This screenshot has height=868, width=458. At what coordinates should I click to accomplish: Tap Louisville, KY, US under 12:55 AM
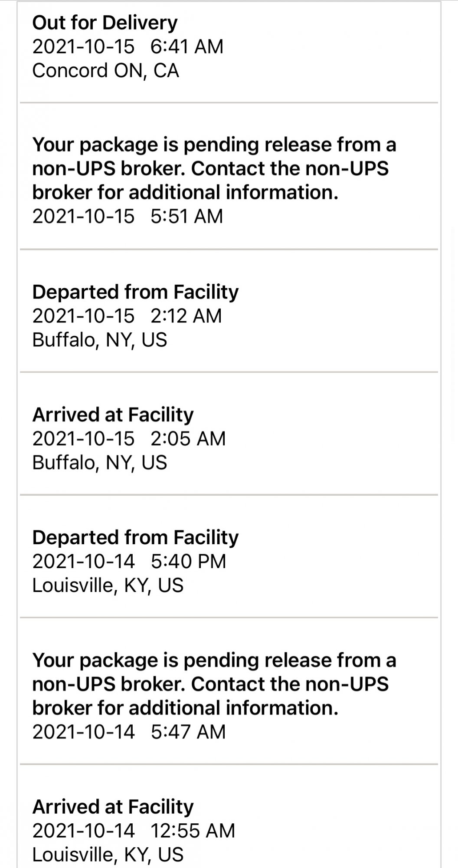click(108, 855)
